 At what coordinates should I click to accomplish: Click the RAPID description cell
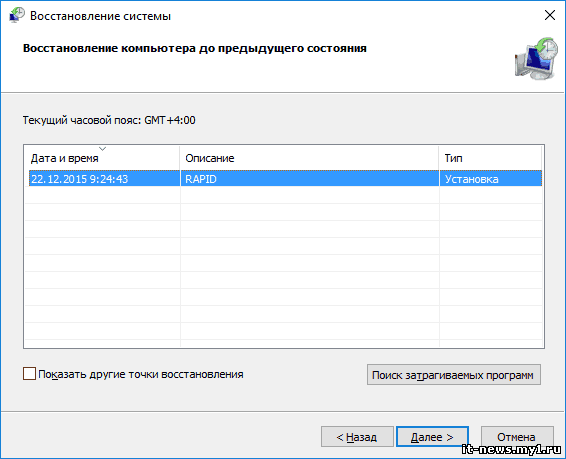pos(201,179)
